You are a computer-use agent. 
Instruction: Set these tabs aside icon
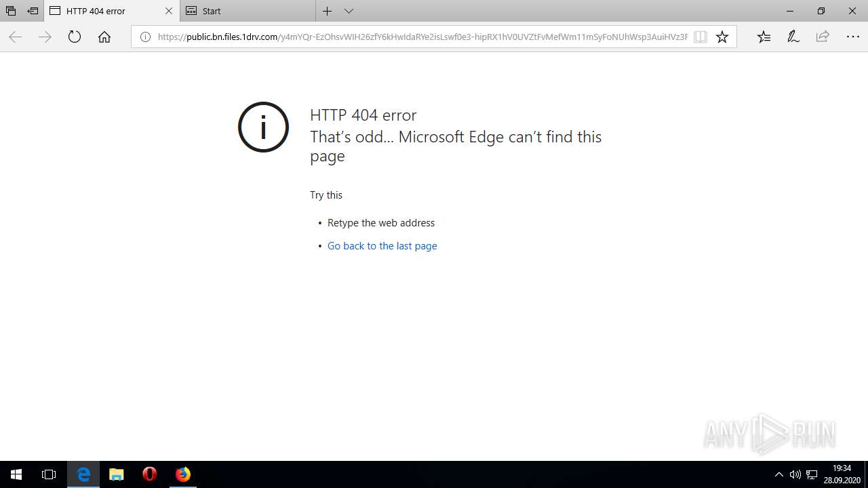[33, 11]
